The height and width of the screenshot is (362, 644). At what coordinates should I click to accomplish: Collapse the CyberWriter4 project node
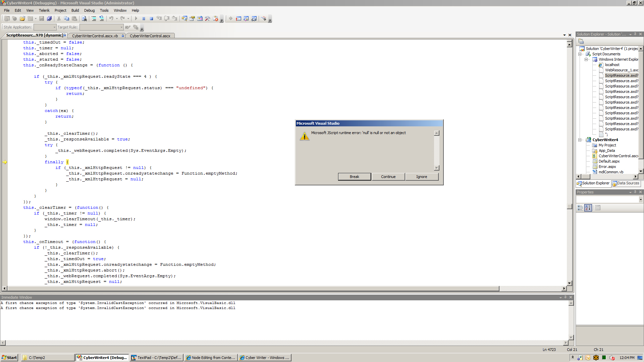click(x=580, y=140)
